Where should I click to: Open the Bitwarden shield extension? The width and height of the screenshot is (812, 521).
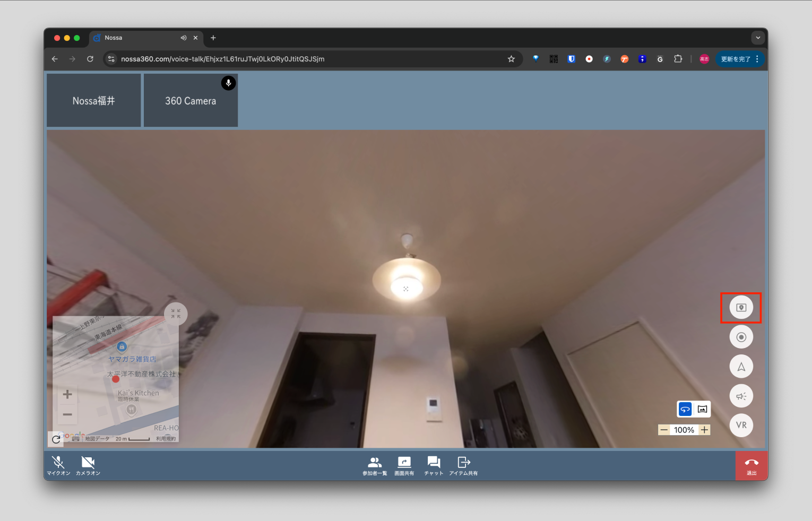[572, 59]
